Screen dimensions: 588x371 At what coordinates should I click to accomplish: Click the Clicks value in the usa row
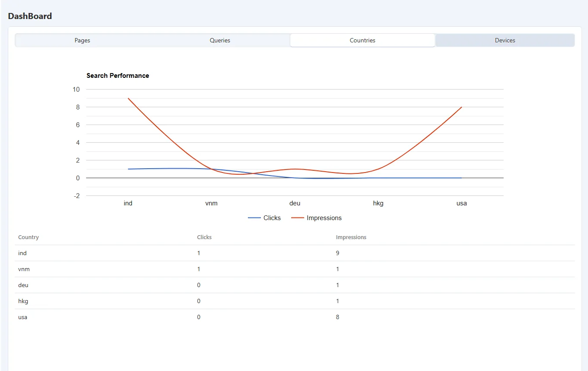tap(199, 317)
